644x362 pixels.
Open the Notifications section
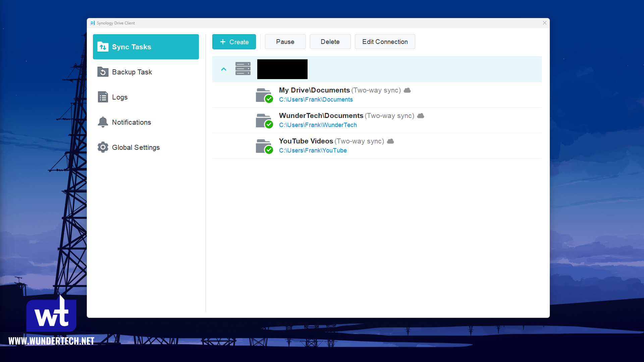click(x=146, y=122)
